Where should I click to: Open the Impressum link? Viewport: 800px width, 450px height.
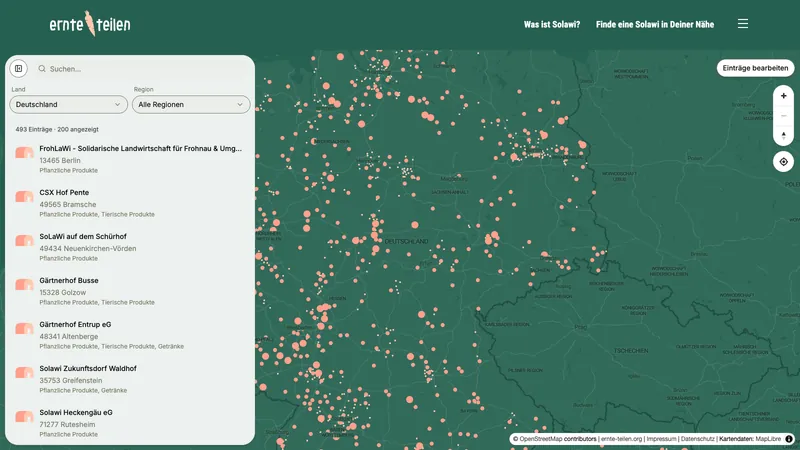point(661,439)
